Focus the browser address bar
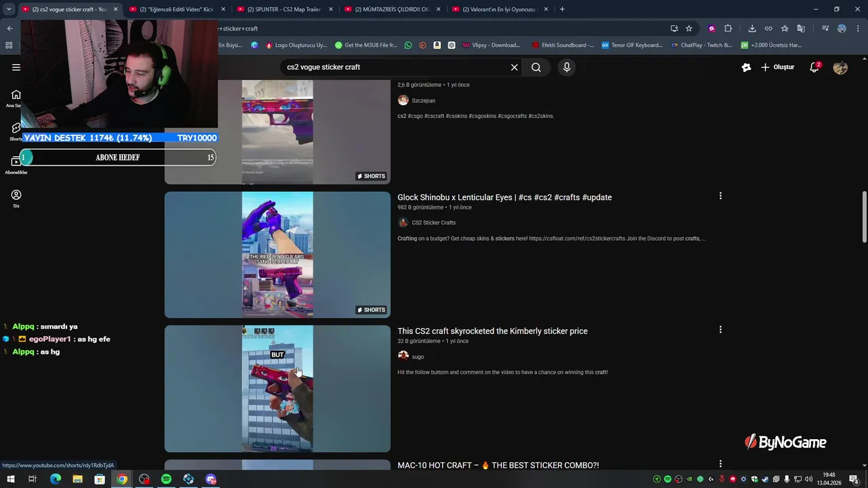The height and width of the screenshot is (488, 868). click(441, 28)
